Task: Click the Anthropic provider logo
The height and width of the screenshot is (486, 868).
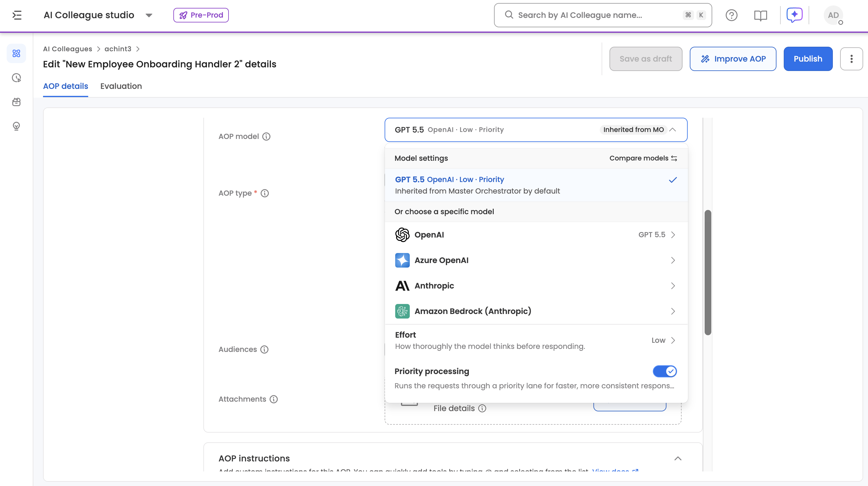Action: point(402,286)
